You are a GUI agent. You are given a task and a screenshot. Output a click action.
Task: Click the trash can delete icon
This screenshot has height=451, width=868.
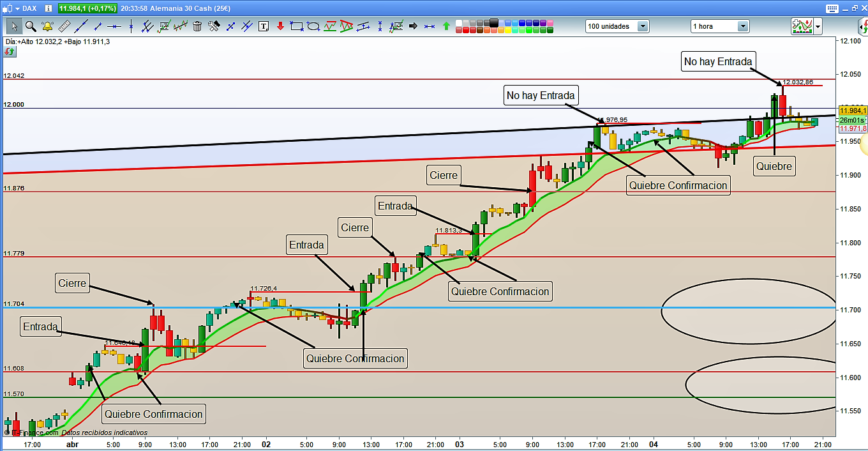click(x=197, y=26)
